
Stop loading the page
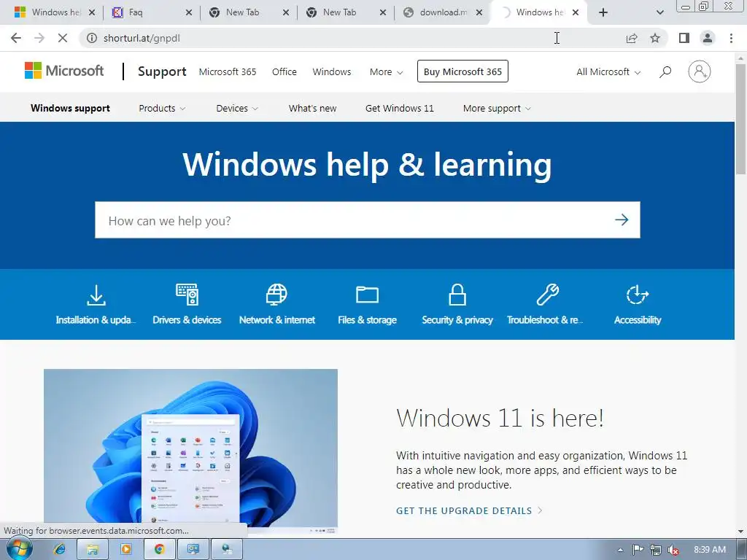(x=63, y=38)
